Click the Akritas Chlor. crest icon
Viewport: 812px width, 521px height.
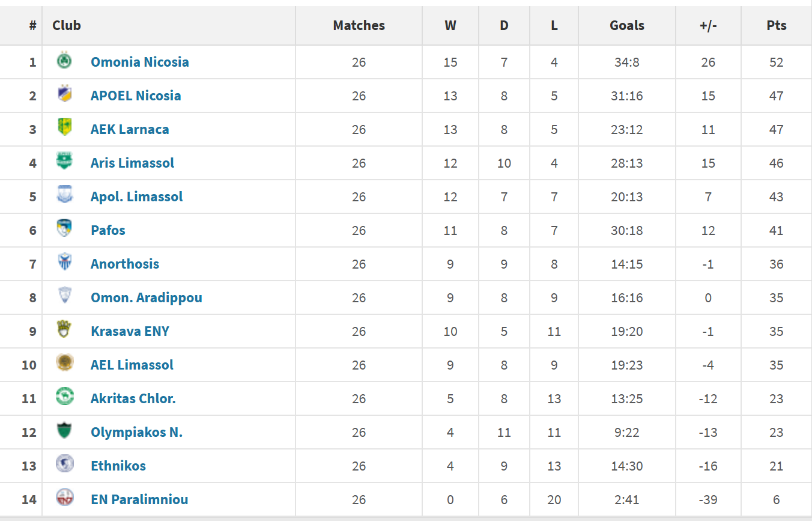point(64,398)
